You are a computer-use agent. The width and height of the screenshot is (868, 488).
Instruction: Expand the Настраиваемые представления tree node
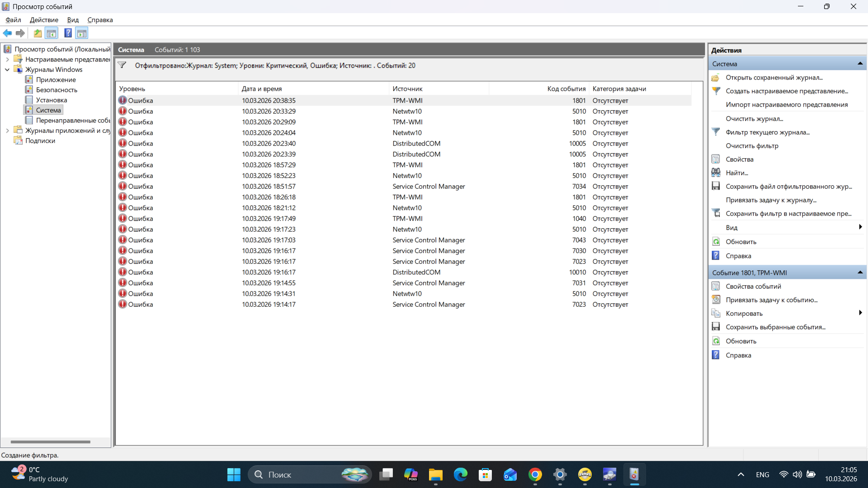7,59
